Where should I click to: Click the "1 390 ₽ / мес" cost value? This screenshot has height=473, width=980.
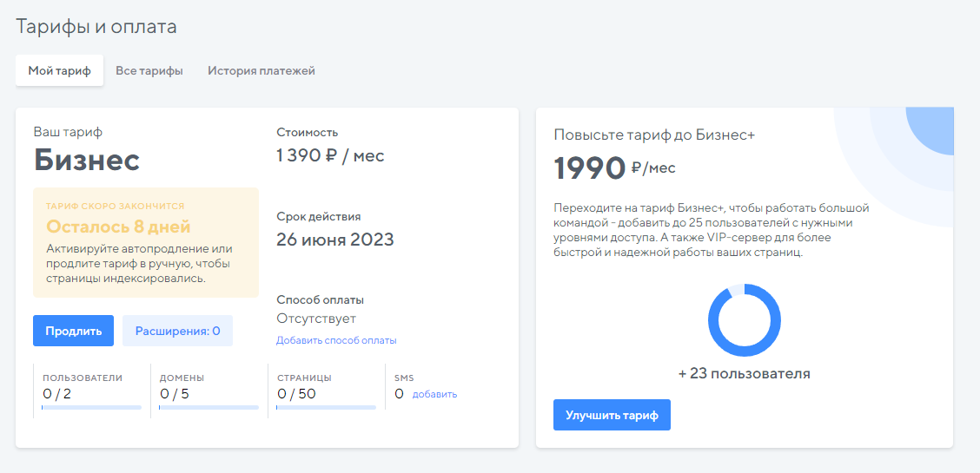tap(330, 155)
